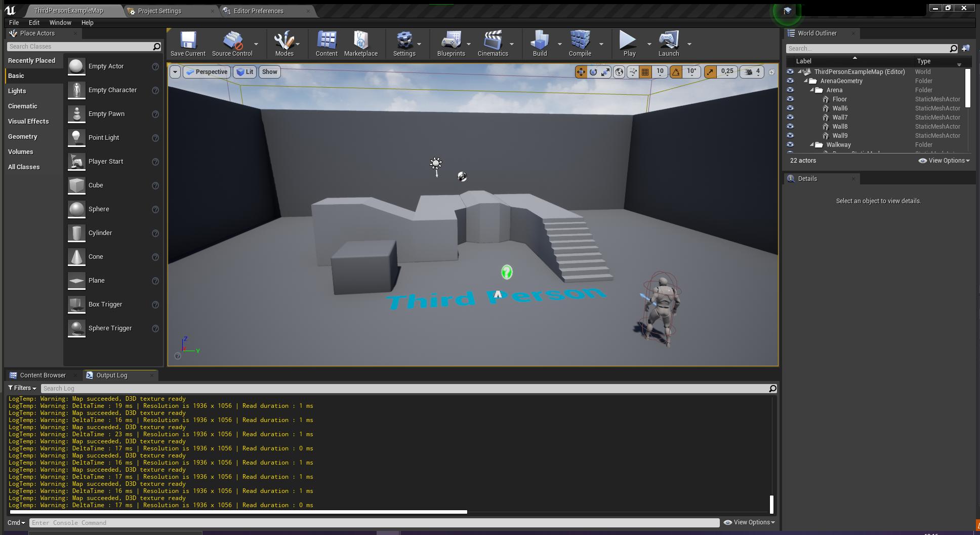Click the viewport Show button
980x535 pixels.
click(x=269, y=72)
